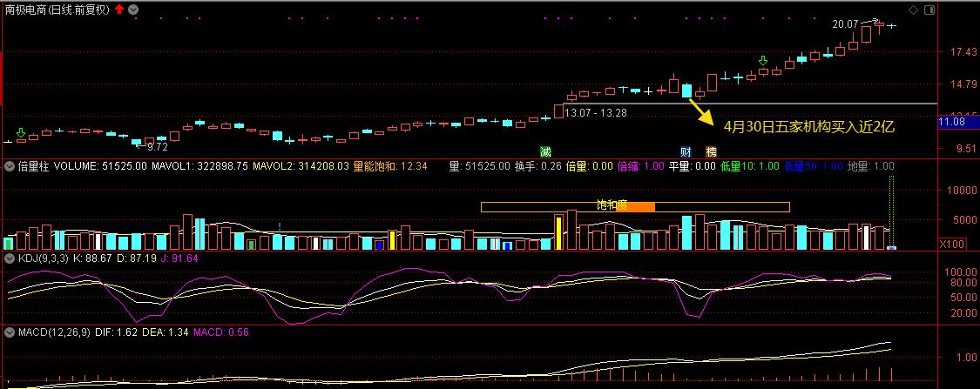The width and height of the screenshot is (980, 389).
Task: Click the 倍量柱 indicator name
Action: click(x=33, y=166)
